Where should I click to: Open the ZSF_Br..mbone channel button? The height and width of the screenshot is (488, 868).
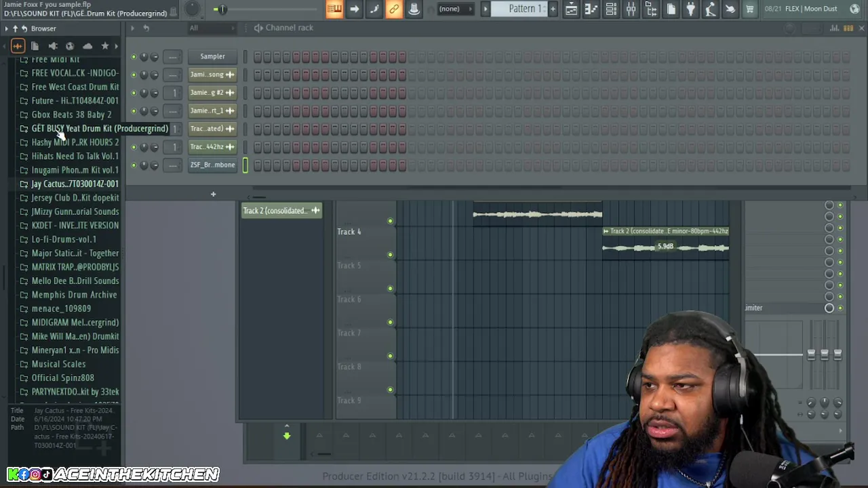click(212, 165)
